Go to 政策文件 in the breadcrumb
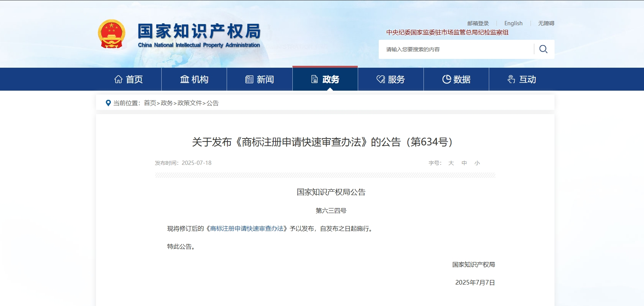The image size is (644, 306). (x=190, y=103)
